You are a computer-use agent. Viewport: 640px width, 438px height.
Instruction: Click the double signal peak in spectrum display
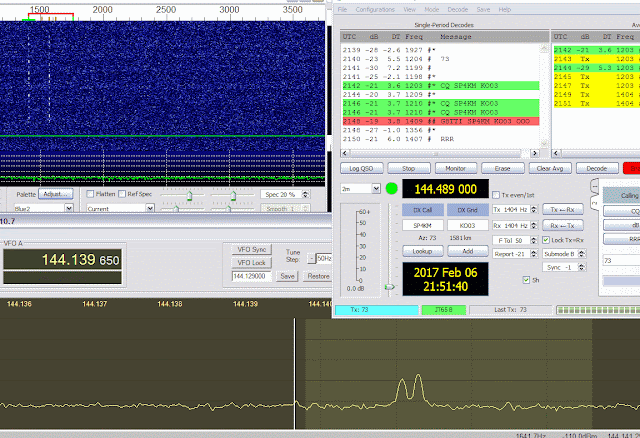tap(410, 388)
